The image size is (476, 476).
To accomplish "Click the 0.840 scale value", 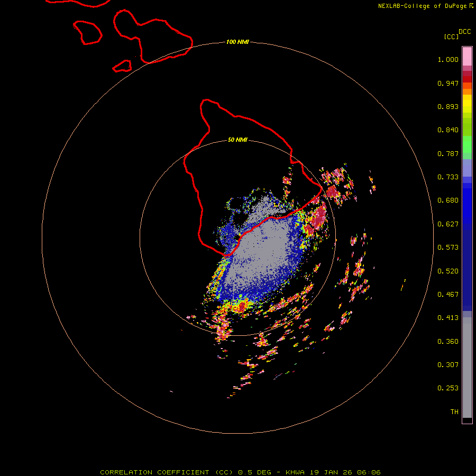I will click(448, 130).
